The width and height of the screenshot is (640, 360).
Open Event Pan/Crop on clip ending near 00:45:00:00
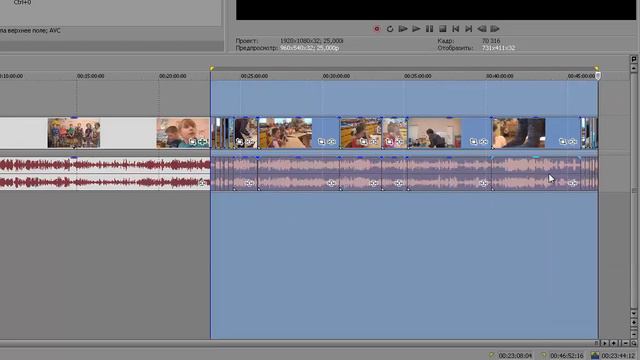[562, 142]
